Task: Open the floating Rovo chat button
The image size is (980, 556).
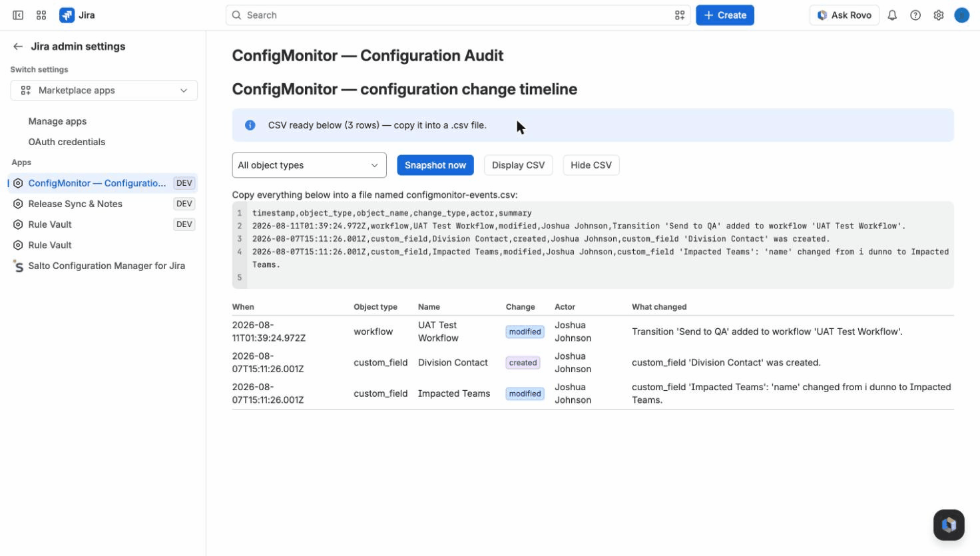Action: coord(949,525)
